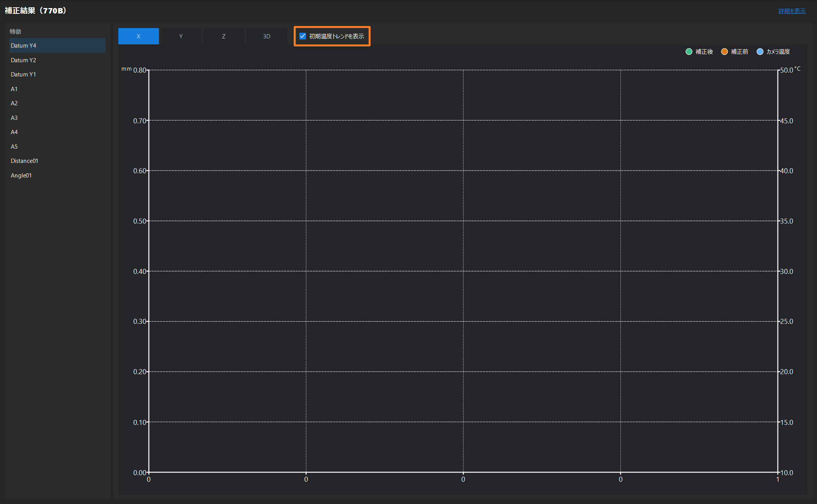Choose Datum Y1 feature
This screenshot has width=817, height=504.
pyautogui.click(x=58, y=74)
